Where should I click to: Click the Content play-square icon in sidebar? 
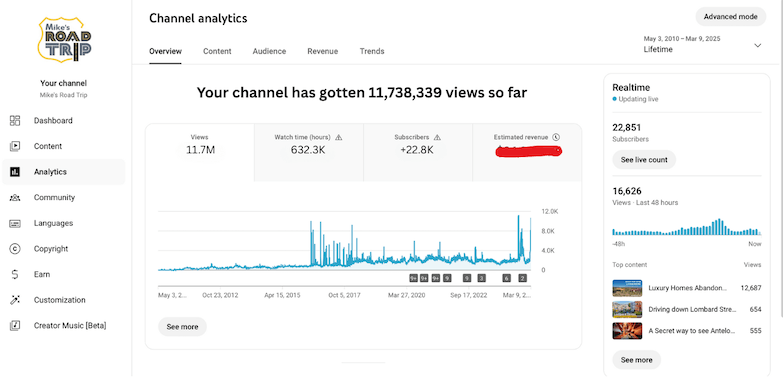[x=15, y=146]
